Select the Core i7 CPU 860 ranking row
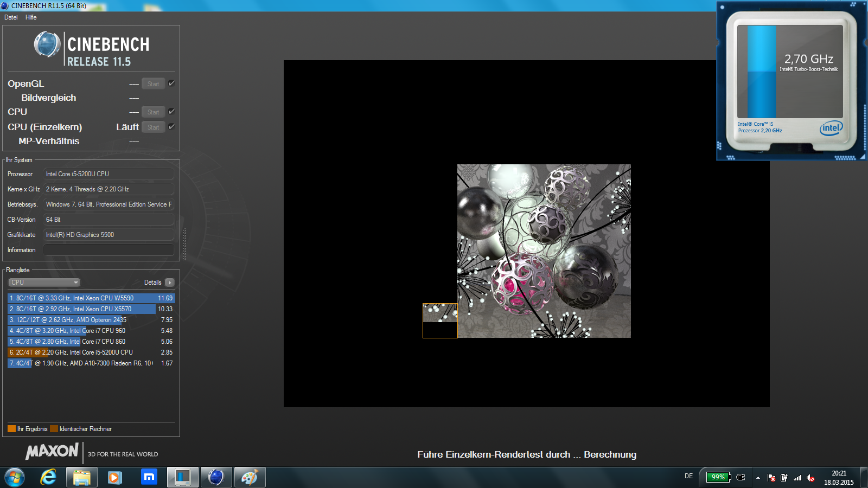Viewport: 868px width, 488px height. [91, 342]
